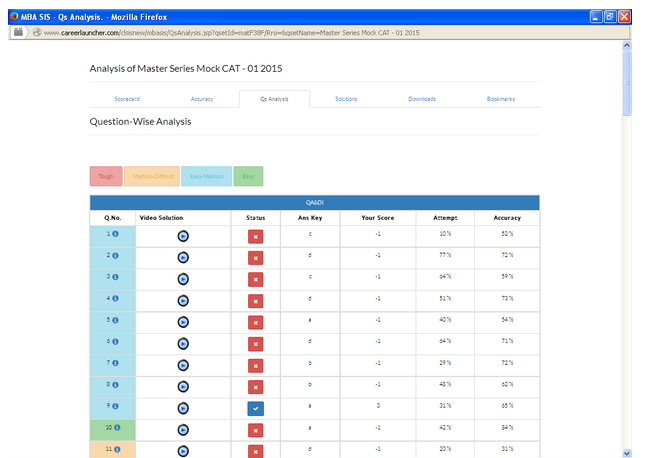Play video solution for question 4
Viewport: 645px width, 458px height.
click(183, 301)
